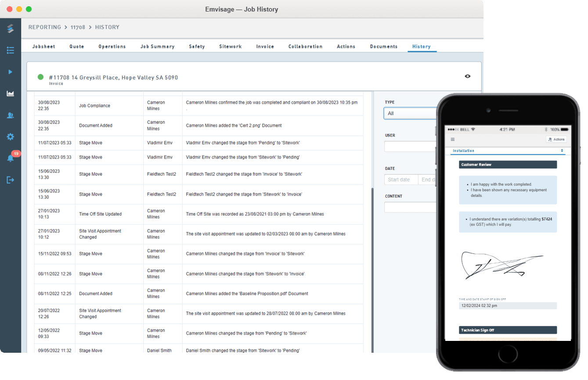Click the history table vertical scrollbar
The width and height of the screenshot is (588, 380).
click(x=373, y=270)
